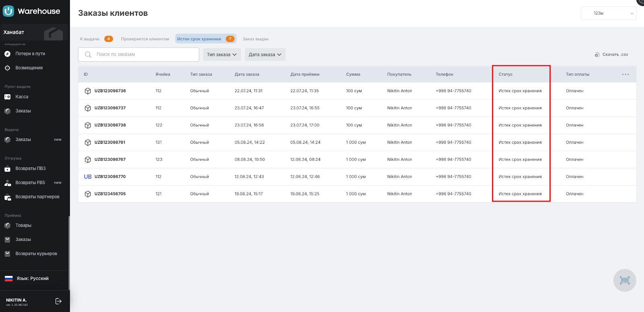Click the Russian flag language icon
This screenshot has width=644, height=312.
(8, 279)
